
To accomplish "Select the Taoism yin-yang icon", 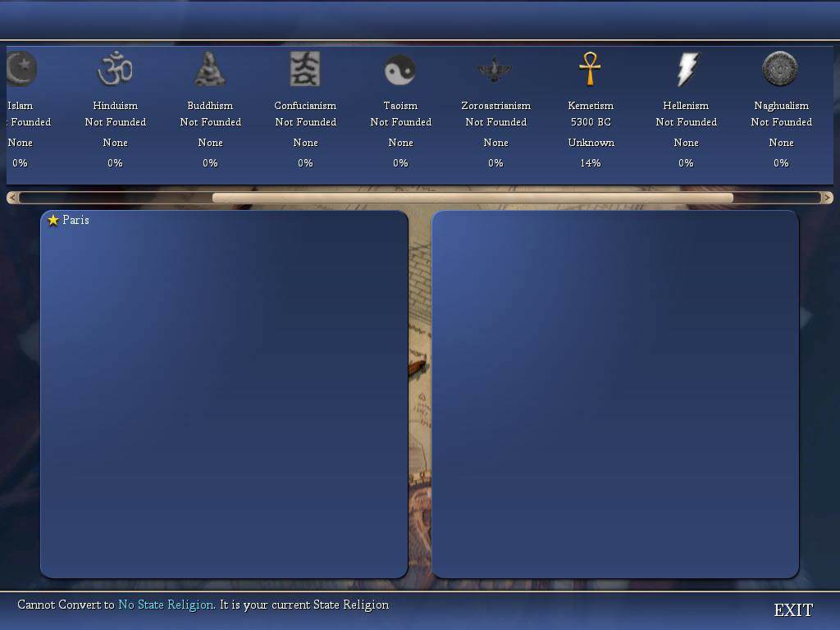I will coord(400,70).
